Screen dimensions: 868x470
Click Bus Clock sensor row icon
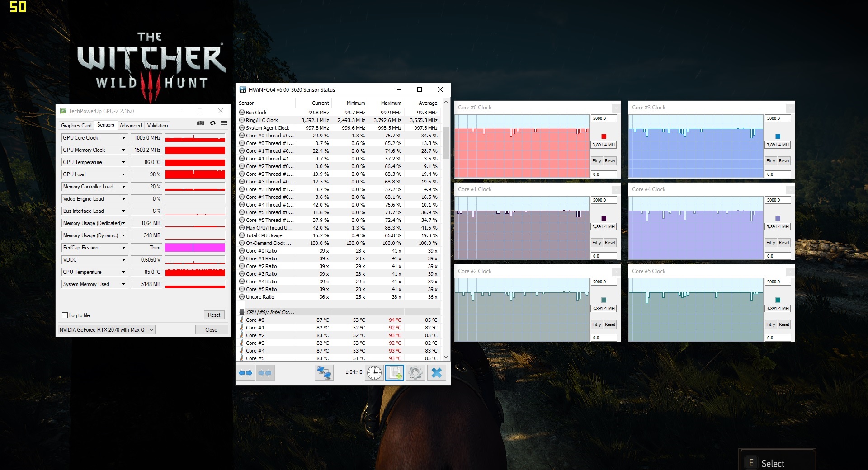[242, 113]
